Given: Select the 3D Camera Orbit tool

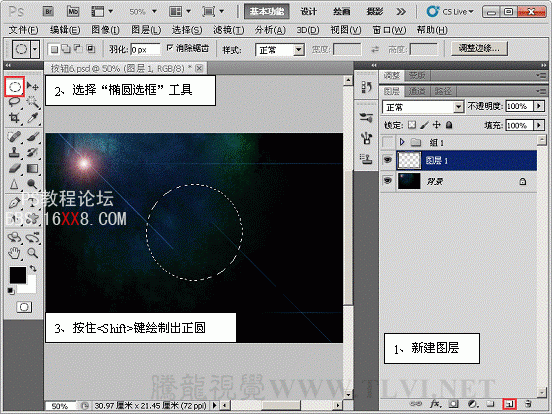Looking at the screenshot, I should point(32,237).
